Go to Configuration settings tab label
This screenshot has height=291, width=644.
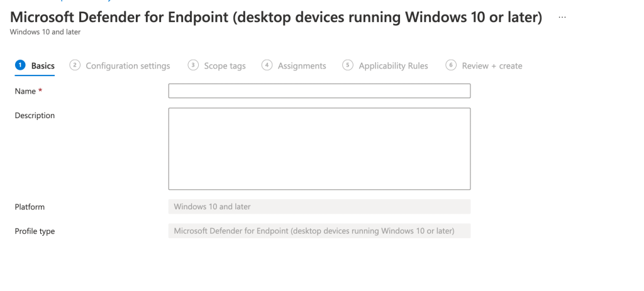pos(128,66)
